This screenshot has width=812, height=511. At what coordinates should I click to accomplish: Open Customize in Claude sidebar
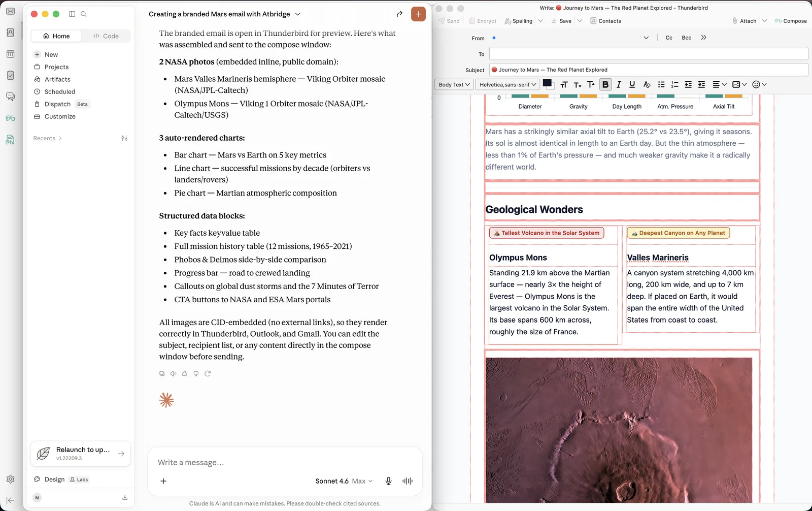(60, 116)
